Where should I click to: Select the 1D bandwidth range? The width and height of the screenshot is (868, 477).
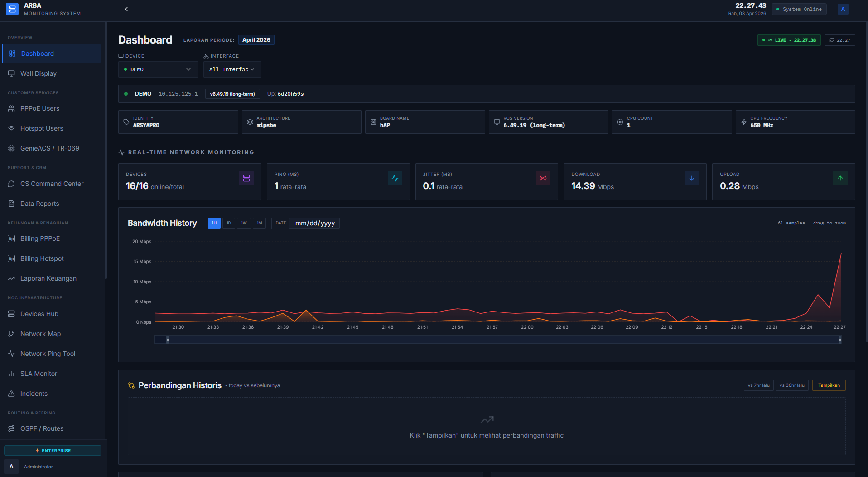click(x=229, y=223)
